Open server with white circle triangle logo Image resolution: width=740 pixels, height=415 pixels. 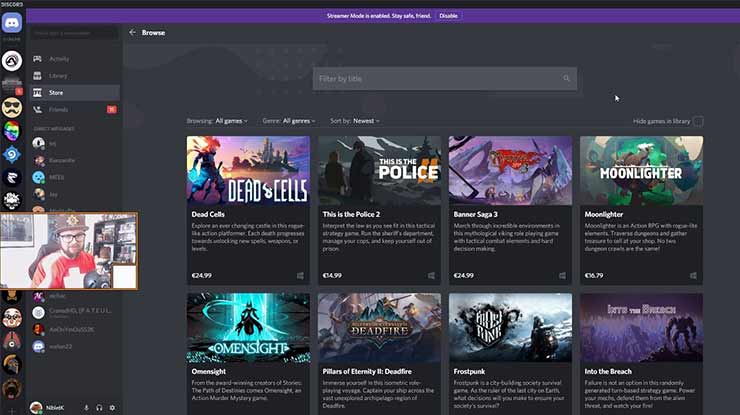(12, 60)
